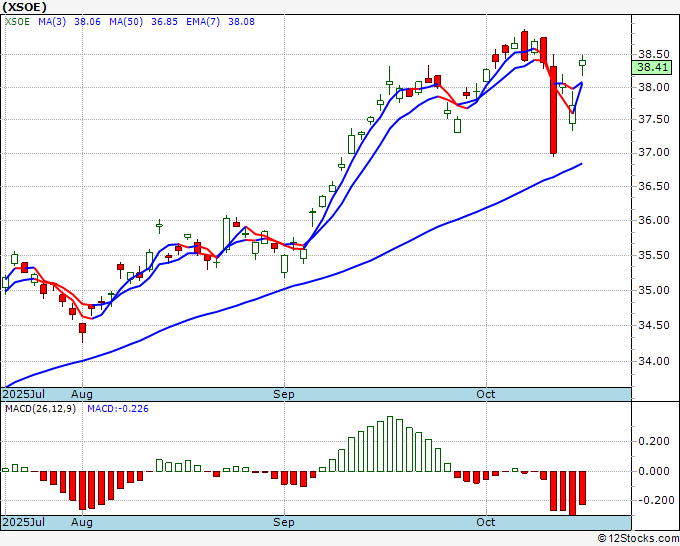Click the 35.50 price axis label
This screenshot has height=546, width=680.
tap(654, 255)
